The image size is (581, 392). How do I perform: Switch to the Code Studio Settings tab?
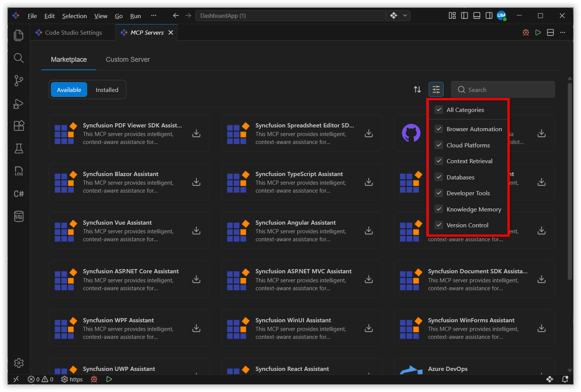click(x=73, y=32)
